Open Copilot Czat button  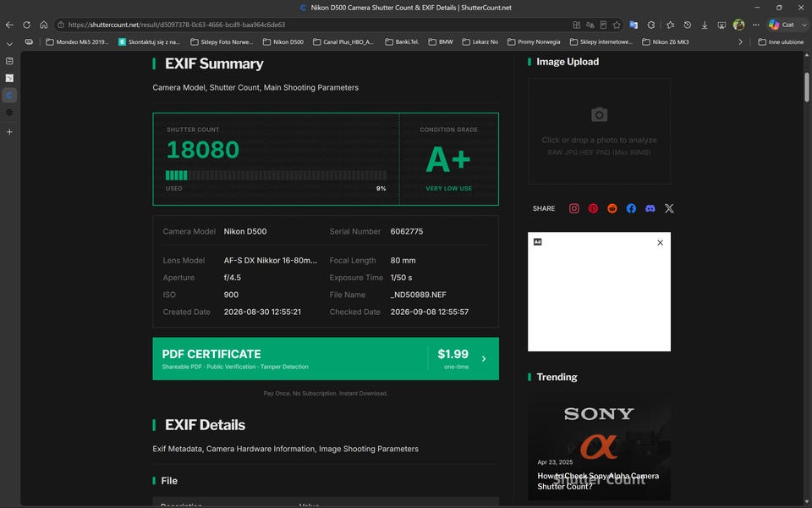[782, 25]
